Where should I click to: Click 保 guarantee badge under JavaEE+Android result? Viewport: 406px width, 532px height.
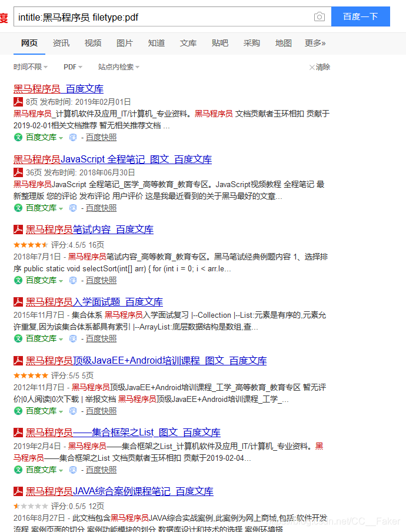click(73, 411)
